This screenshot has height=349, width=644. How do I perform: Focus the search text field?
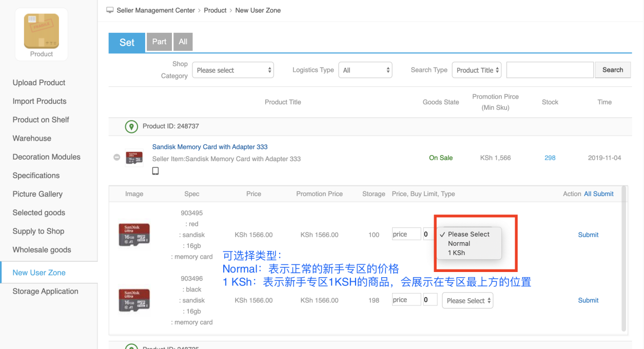pyautogui.click(x=550, y=70)
